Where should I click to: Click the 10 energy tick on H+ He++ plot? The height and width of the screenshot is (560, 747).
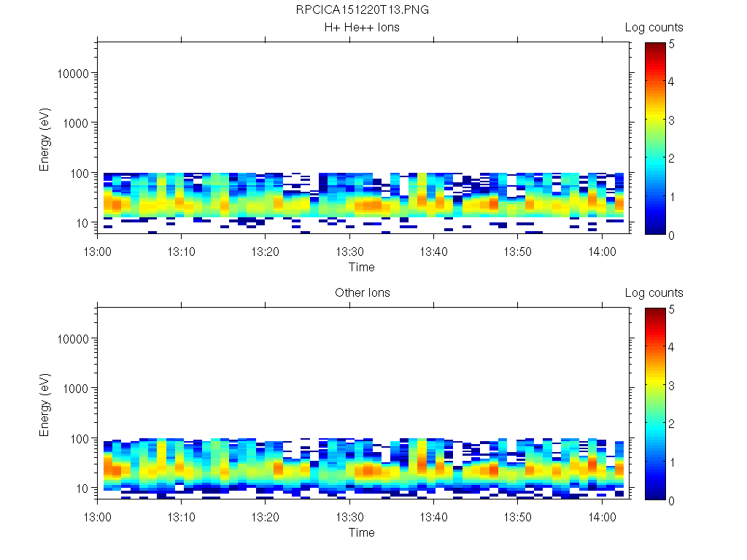[x=83, y=223]
